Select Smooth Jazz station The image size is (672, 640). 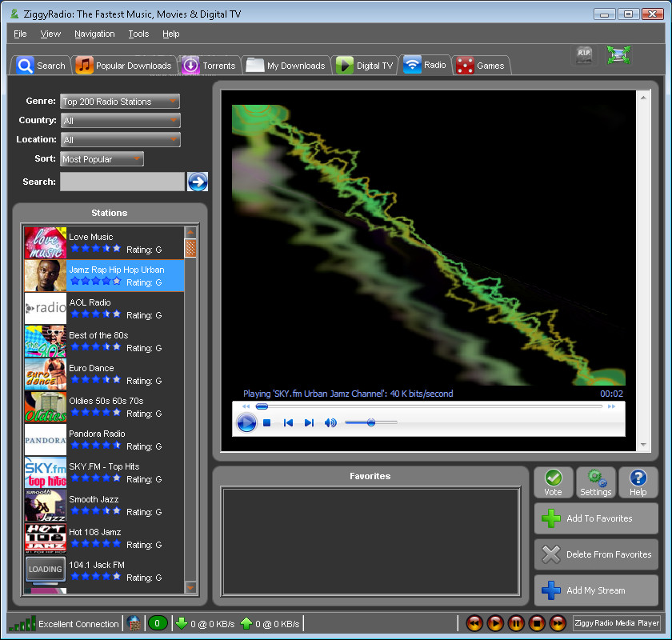point(104,506)
